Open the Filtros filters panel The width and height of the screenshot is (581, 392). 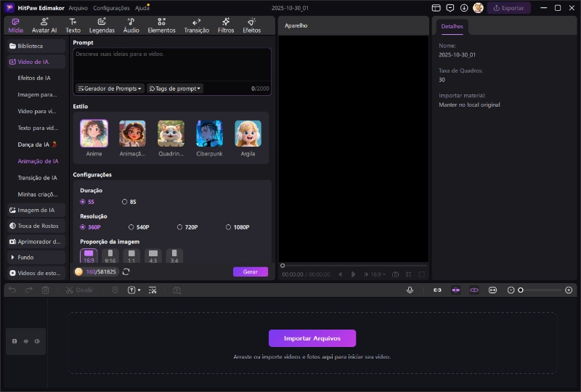click(x=226, y=25)
